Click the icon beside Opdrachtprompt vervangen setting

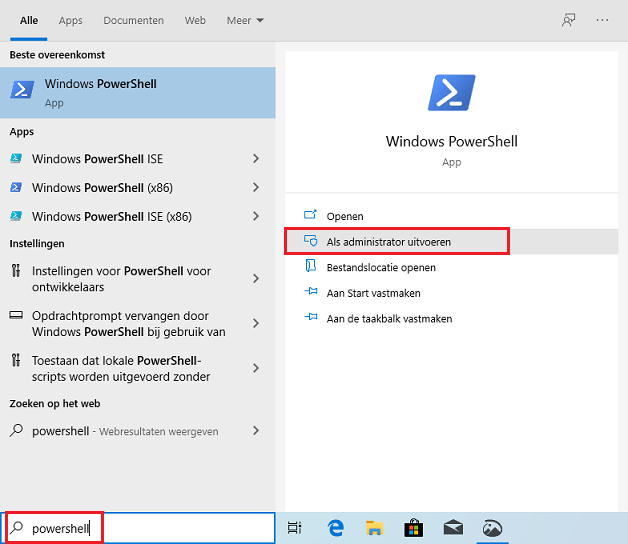point(16,315)
